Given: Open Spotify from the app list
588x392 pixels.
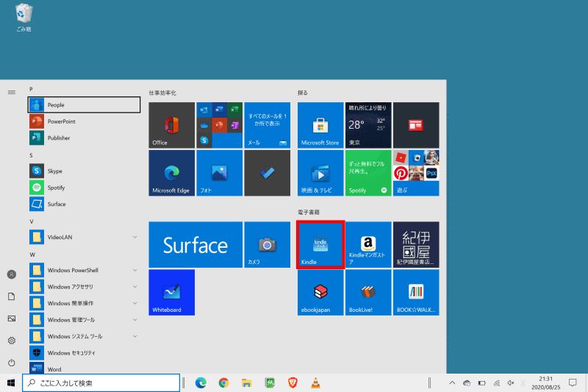Looking at the screenshot, I should coord(84,188).
